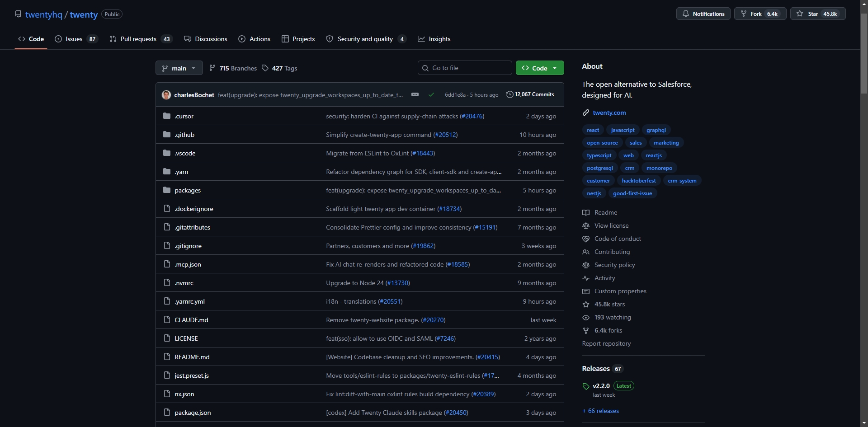The image size is (868, 427).
Task: Go to the Pull requests tab
Action: tap(141, 39)
